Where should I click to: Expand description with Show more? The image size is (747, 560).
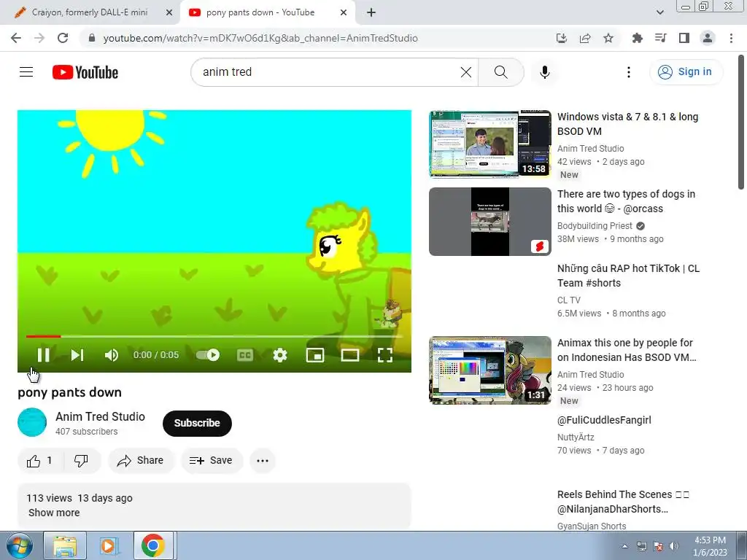pyautogui.click(x=54, y=513)
